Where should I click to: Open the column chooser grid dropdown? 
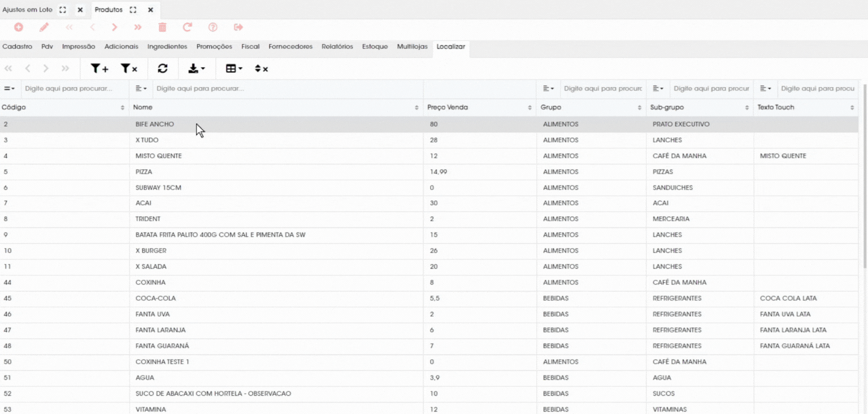coord(234,68)
